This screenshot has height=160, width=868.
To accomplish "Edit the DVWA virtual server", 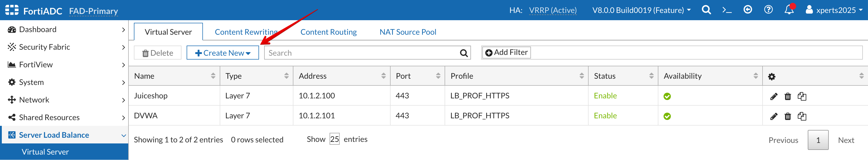I will coord(774,117).
